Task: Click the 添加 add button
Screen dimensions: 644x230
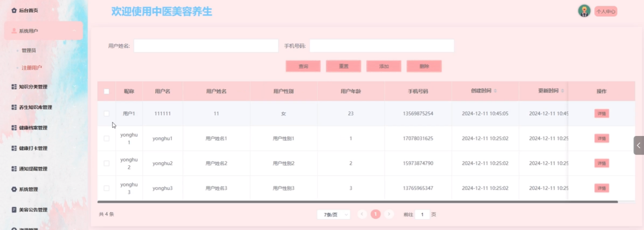Action: tap(384, 66)
